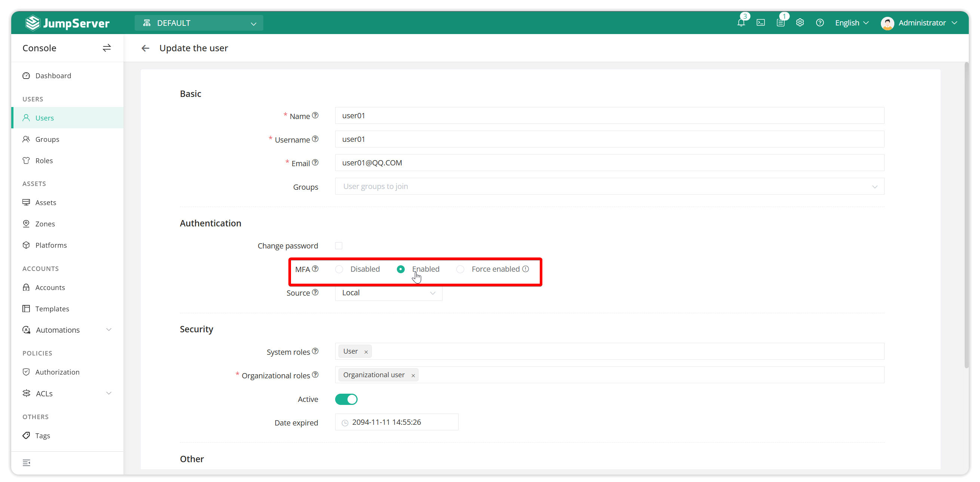
Task: Open the notifications bell icon
Action: click(741, 23)
